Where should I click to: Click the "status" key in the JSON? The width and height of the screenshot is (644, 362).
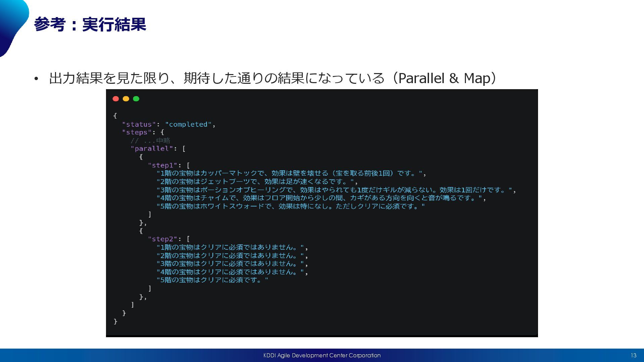pyautogui.click(x=139, y=124)
